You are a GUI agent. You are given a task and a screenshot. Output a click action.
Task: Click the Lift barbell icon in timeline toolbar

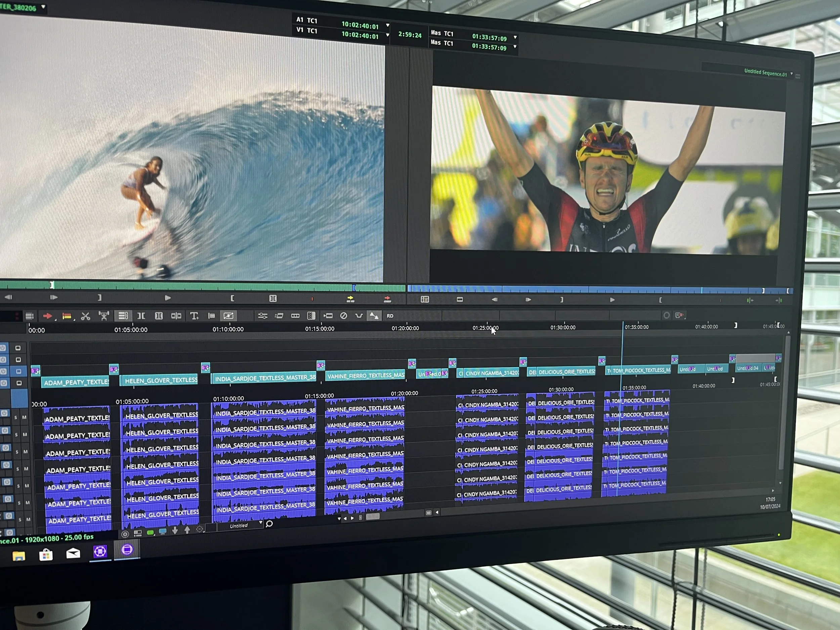coord(104,316)
